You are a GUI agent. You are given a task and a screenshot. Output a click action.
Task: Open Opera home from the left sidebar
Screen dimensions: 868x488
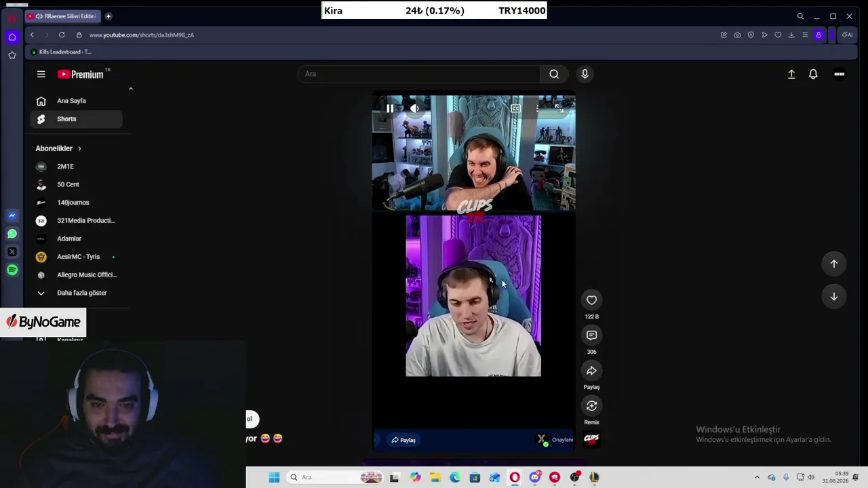12,37
